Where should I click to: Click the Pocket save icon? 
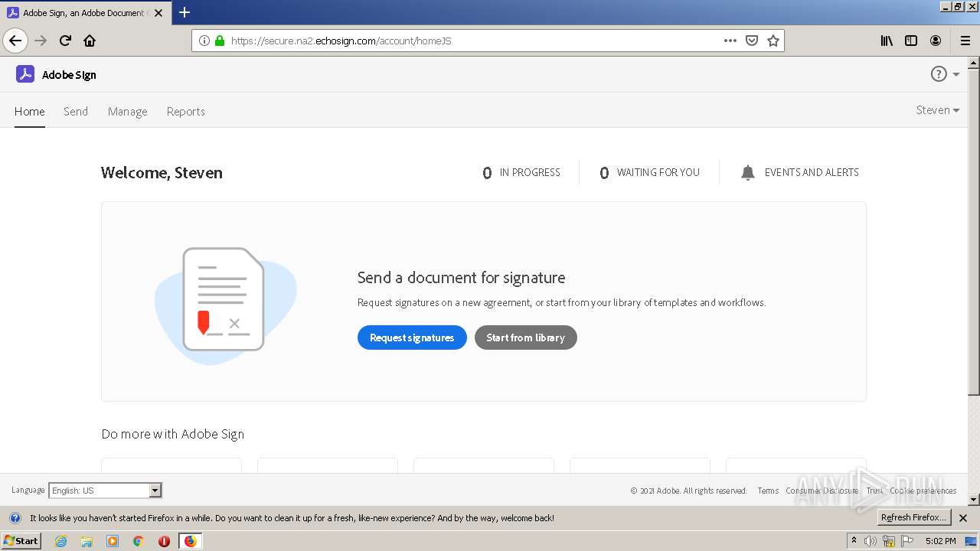752,41
